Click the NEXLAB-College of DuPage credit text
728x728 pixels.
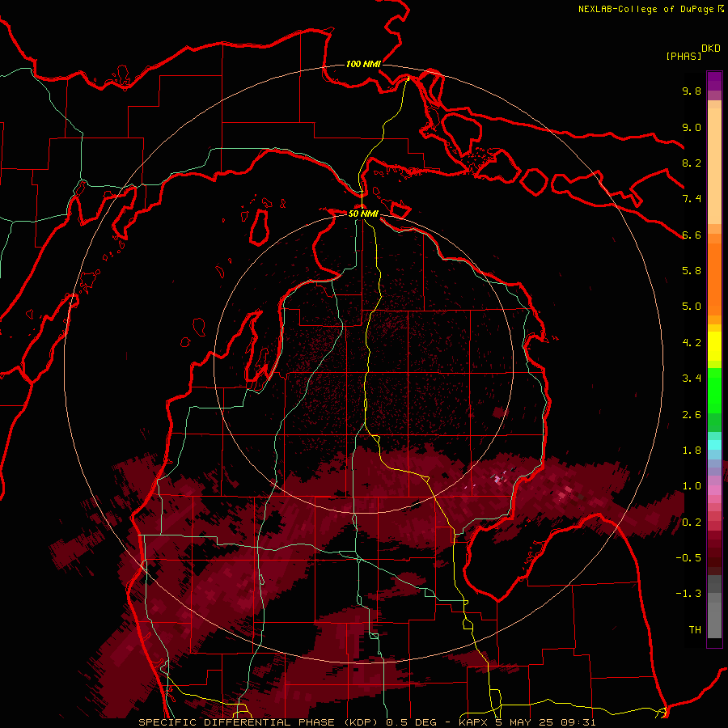point(651,9)
